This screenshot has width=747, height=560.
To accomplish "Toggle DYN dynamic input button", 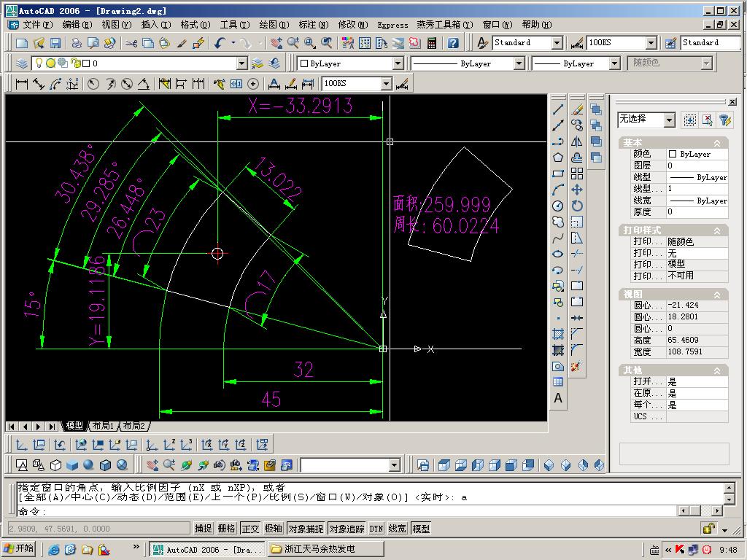I will pyautogui.click(x=376, y=529).
